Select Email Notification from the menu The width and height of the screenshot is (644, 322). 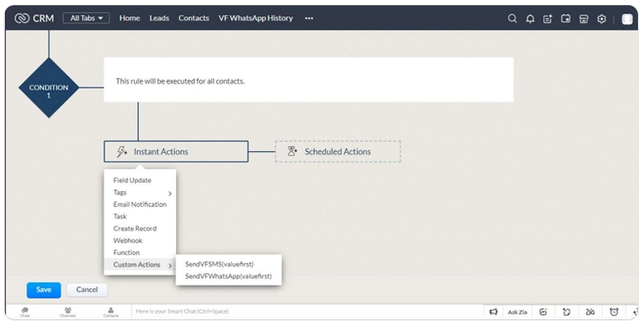[139, 204]
